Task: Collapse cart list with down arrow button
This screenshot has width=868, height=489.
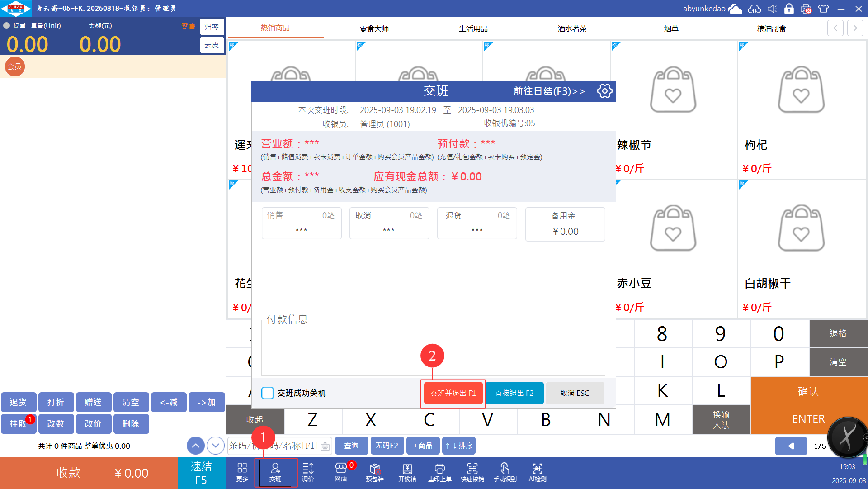Action: (x=216, y=446)
